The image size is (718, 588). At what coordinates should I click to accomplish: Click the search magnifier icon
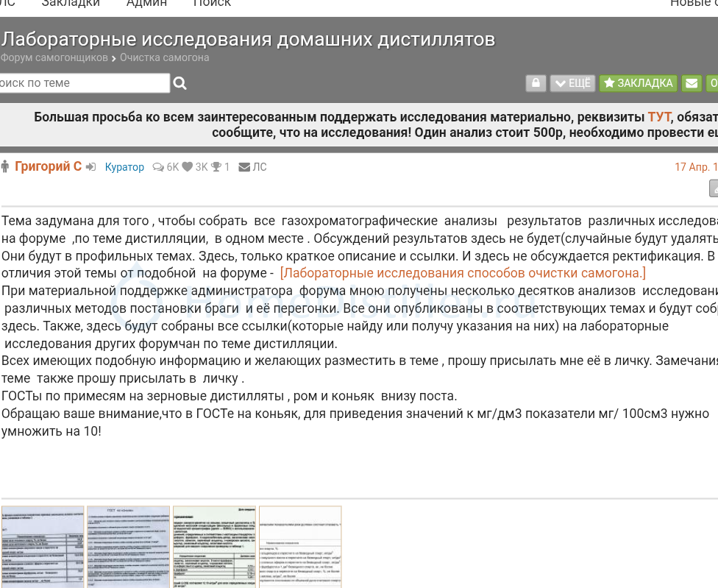[179, 83]
